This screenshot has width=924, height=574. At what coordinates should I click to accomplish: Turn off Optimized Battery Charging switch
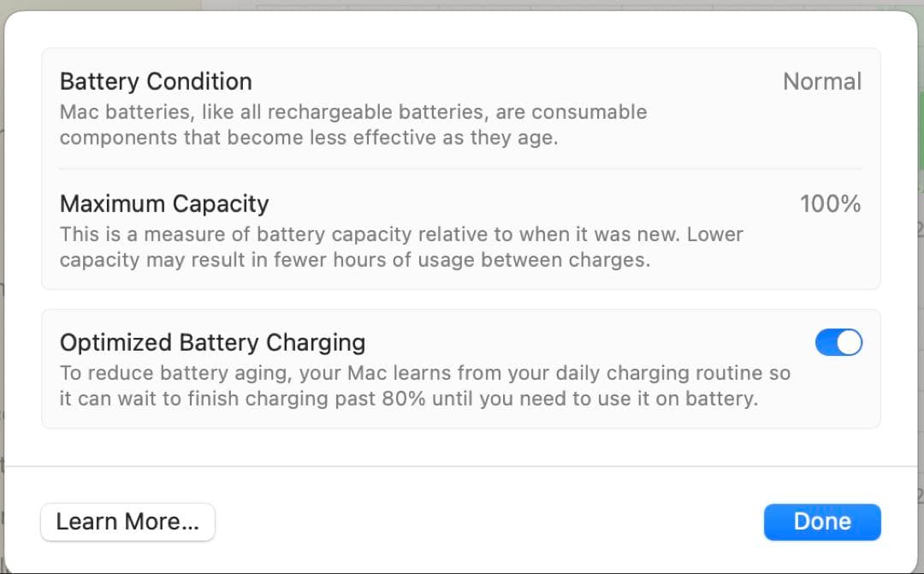point(838,343)
